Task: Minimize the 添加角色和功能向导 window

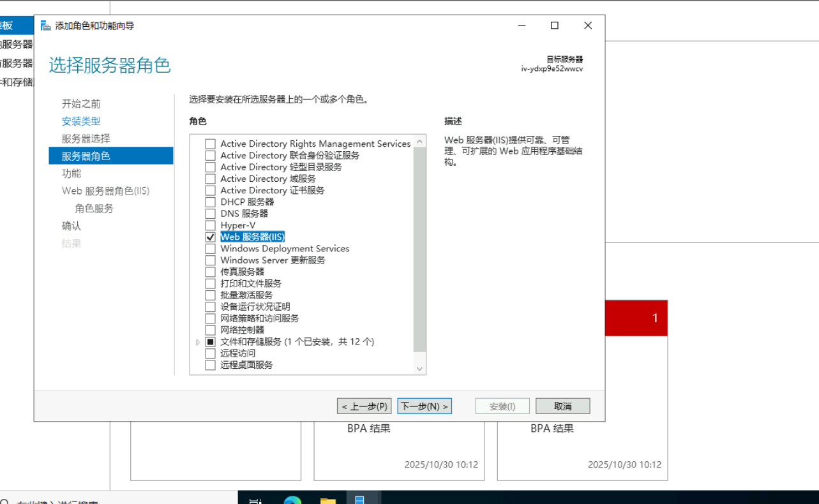Action: click(x=522, y=26)
